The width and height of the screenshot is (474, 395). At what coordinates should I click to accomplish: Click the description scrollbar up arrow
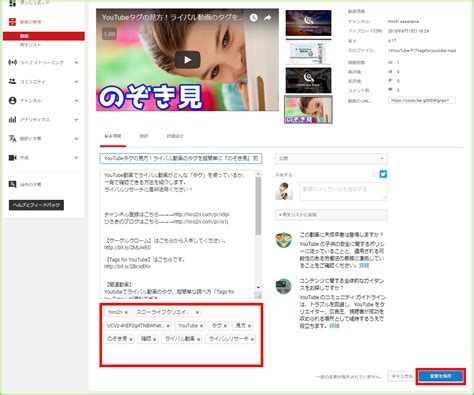258,174
